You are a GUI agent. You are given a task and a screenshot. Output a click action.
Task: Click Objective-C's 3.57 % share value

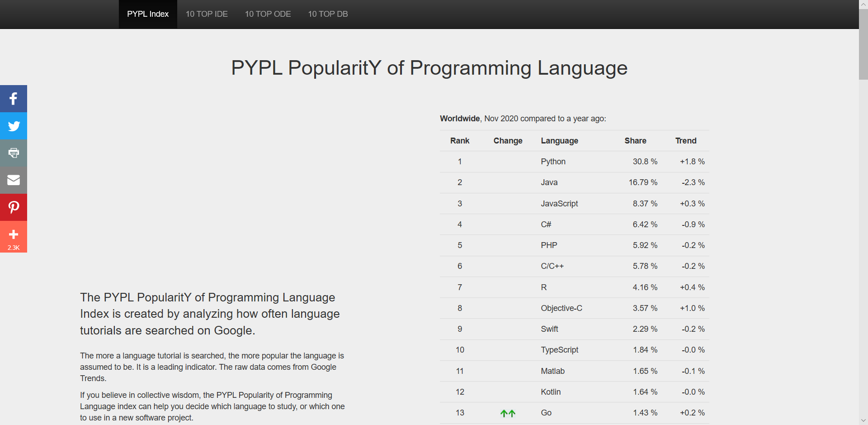[645, 308]
